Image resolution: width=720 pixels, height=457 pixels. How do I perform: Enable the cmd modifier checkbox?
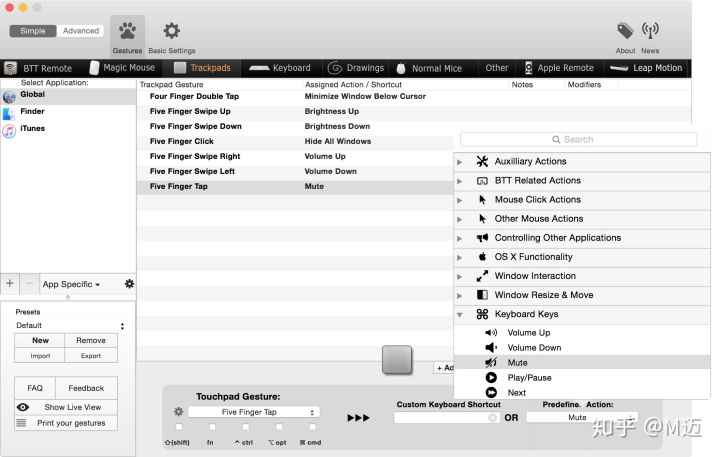tap(312, 427)
